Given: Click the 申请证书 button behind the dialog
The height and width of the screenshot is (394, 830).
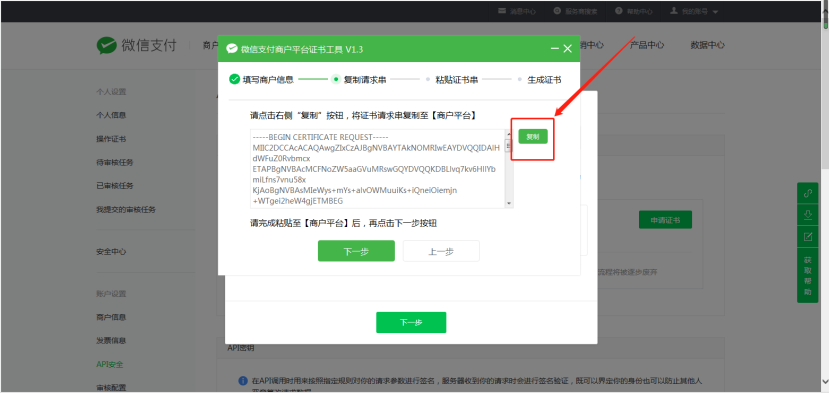Looking at the screenshot, I should click(x=665, y=219).
